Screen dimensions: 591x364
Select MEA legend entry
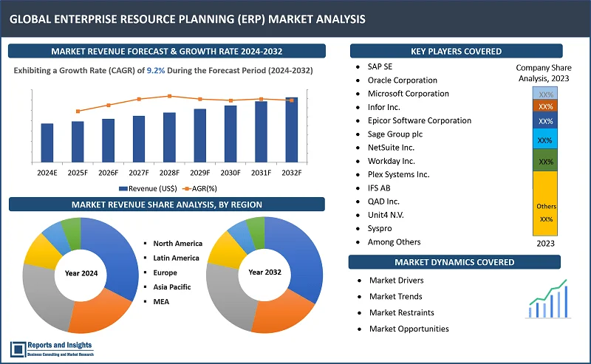(x=161, y=301)
